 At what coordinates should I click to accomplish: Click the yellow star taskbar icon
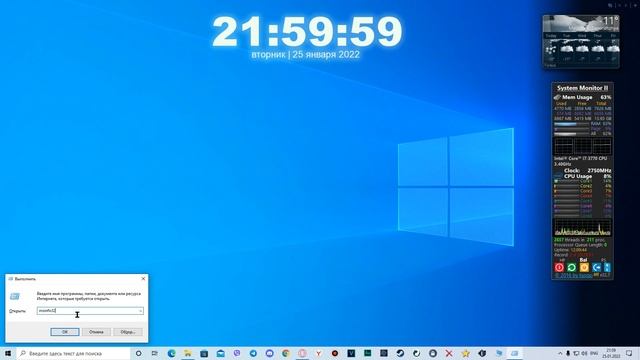(465, 353)
